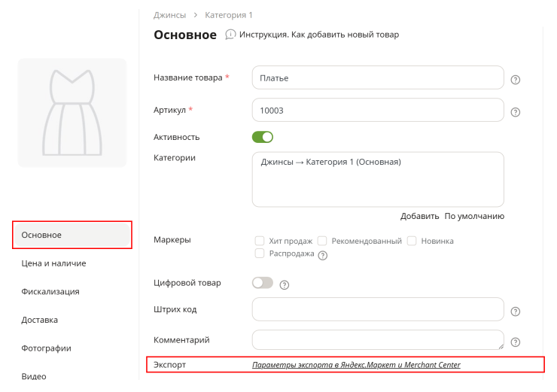Viewport: 557px width, 392px height.
Task: Click По умолчанию under the categories box
Action: coord(474,216)
